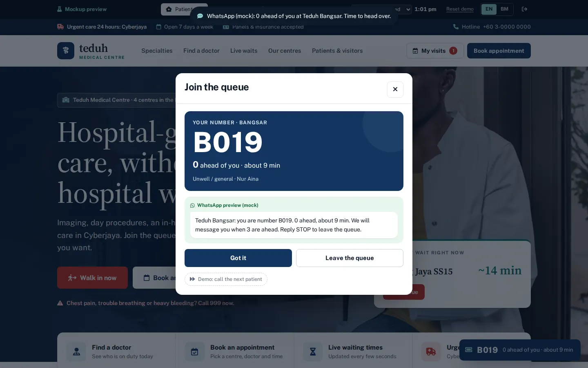This screenshot has width=588, height=368.
Task: Call the next patient via demo button
Action: tap(226, 279)
